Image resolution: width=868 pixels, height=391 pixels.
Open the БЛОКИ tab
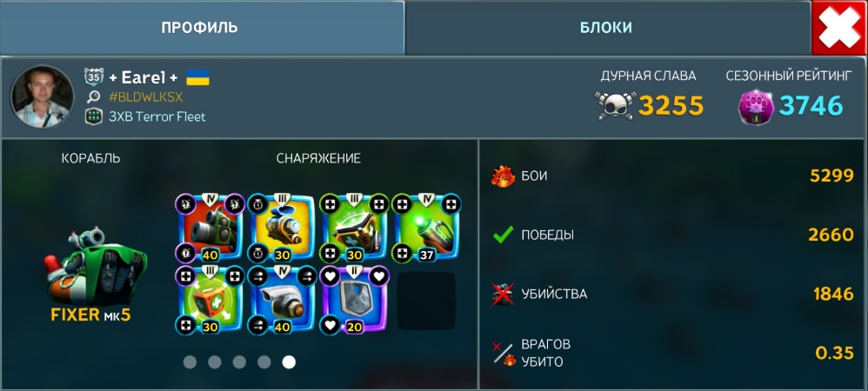point(608,28)
